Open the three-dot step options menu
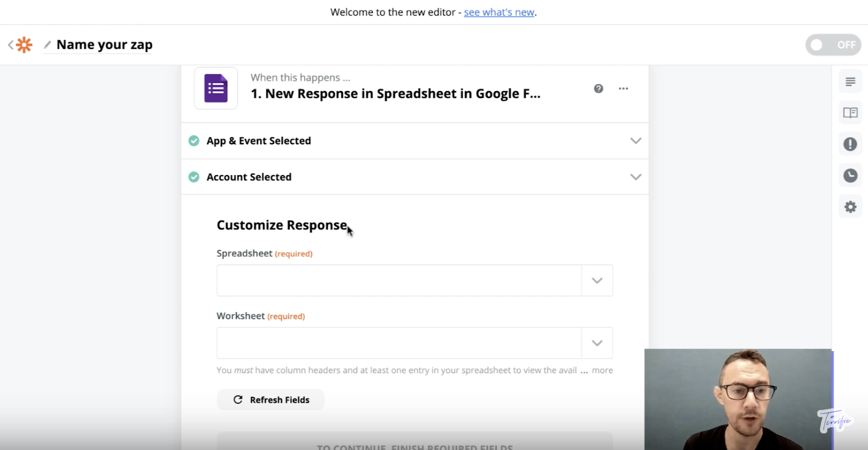The image size is (868, 450). click(x=623, y=88)
